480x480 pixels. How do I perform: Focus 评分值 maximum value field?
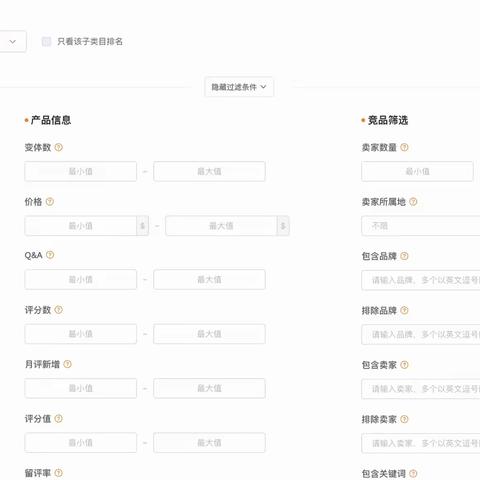point(209,442)
